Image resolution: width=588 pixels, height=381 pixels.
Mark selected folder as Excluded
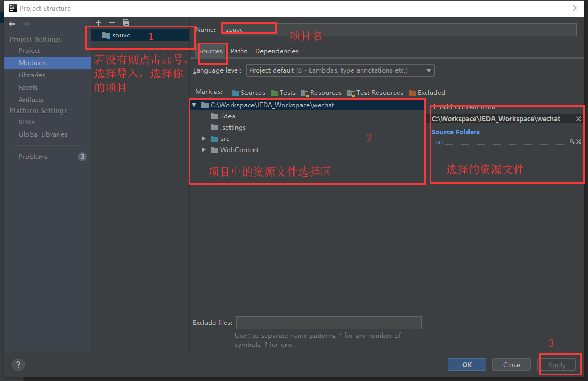427,93
